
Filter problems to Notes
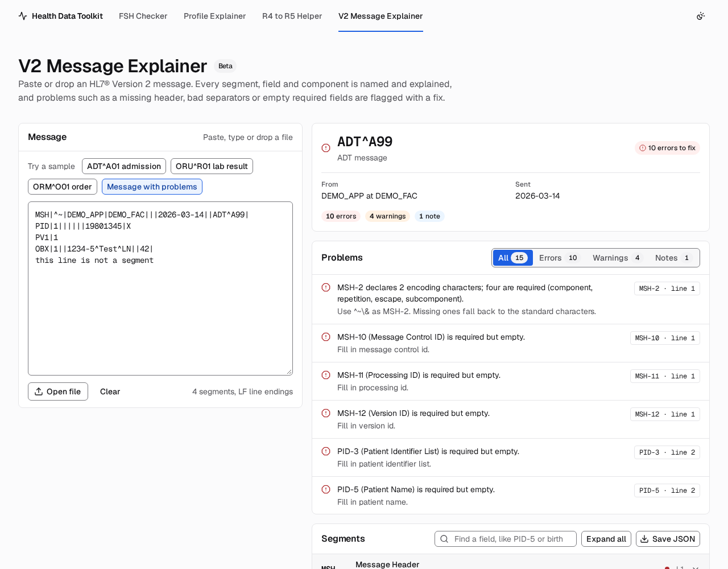point(673,258)
